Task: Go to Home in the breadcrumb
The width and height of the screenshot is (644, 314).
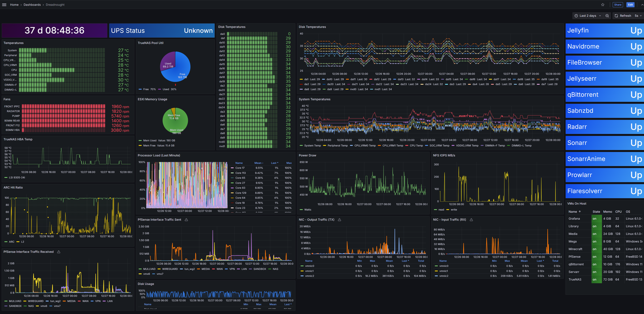Action: pyautogui.click(x=14, y=5)
